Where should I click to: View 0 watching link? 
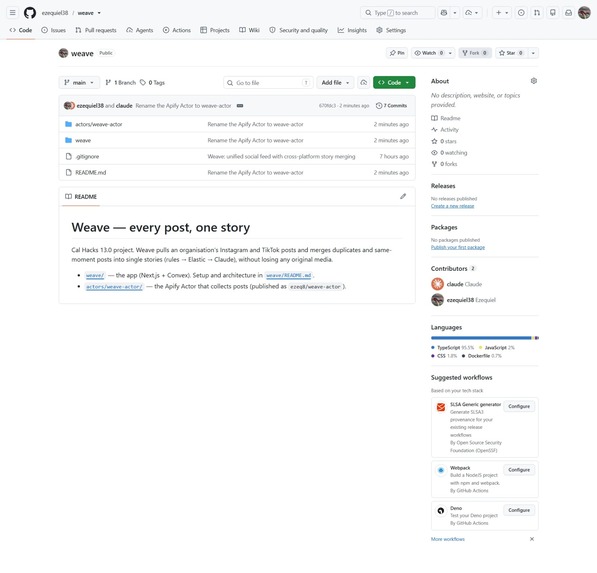449,153
